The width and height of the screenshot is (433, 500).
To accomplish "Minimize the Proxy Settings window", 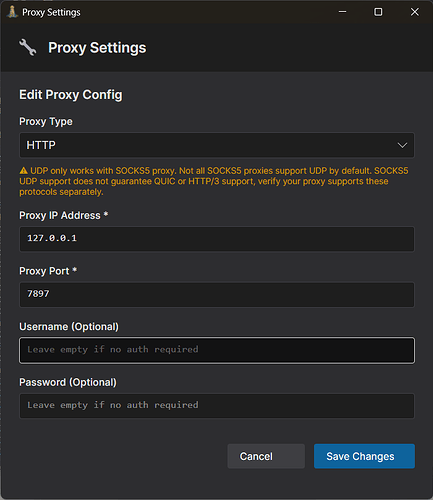I will (x=342, y=12).
